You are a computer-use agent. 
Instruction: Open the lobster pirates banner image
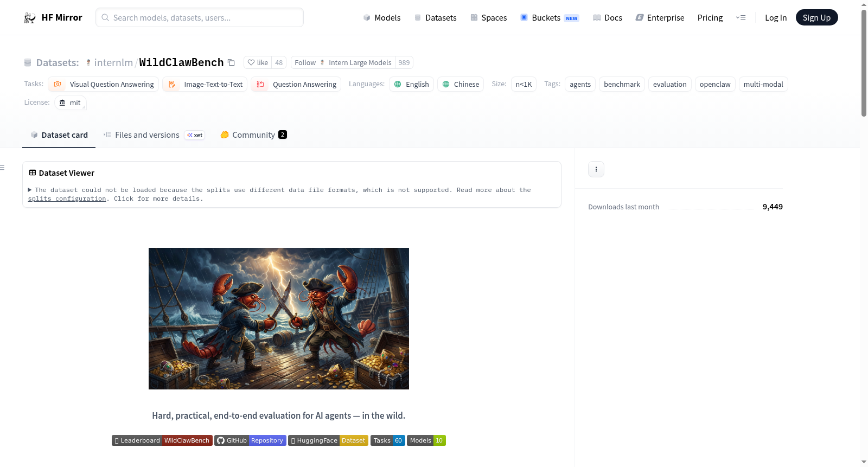pyautogui.click(x=279, y=318)
